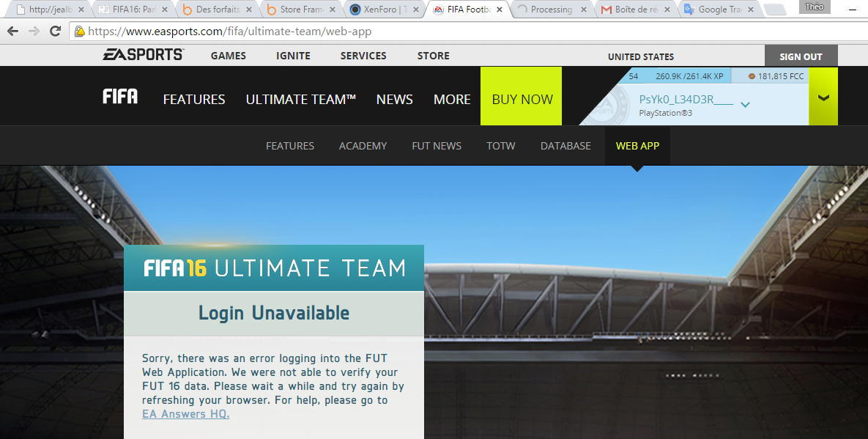Select the WEB APP sub-navigation item
Screen dimensions: 868x439
coord(637,146)
